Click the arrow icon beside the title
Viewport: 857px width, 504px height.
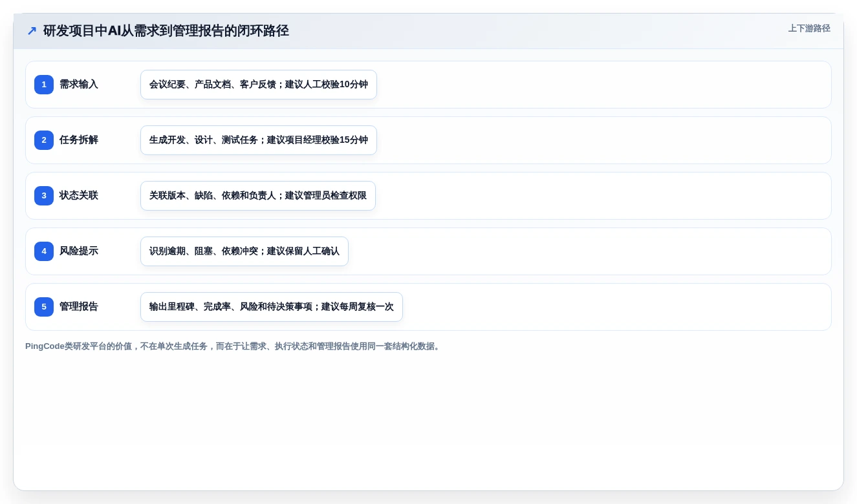[32, 31]
